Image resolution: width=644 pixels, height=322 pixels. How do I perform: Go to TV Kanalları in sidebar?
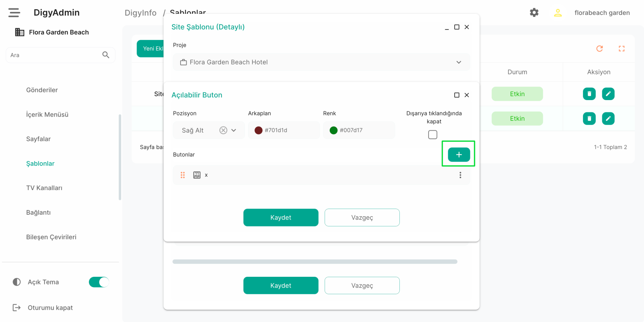click(x=44, y=188)
